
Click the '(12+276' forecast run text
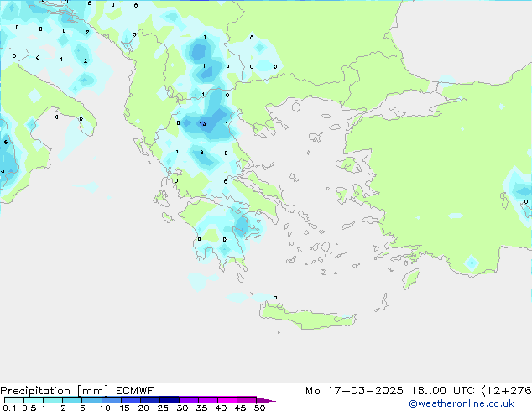(x=507, y=391)
